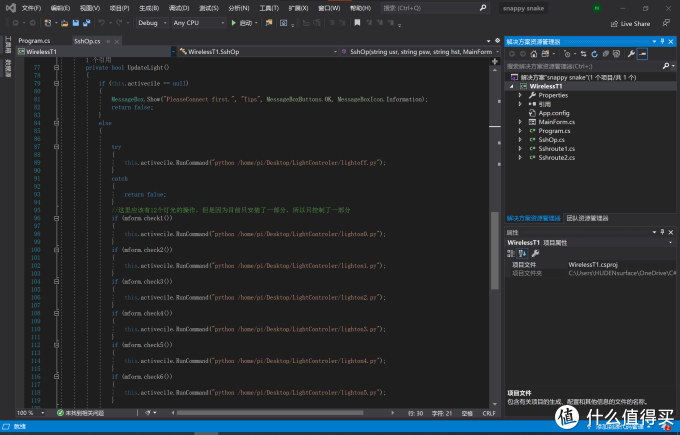Collapse UpdateLight method at line 77
Image resolution: width=680 pixels, height=435 pixels.
click(56, 68)
